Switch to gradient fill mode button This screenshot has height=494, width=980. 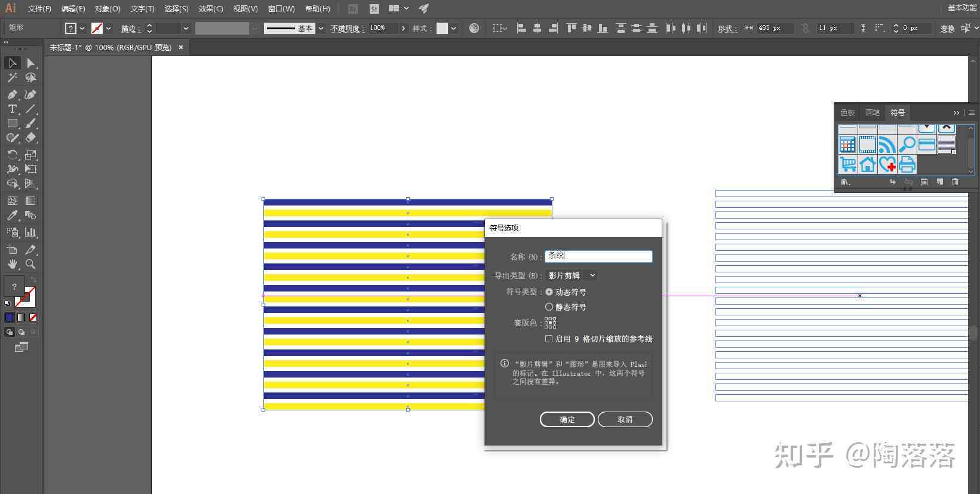[21, 318]
